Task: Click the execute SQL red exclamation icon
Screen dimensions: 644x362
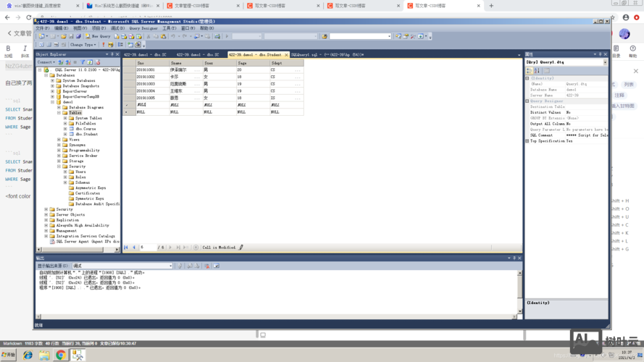Action: pyautogui.click(x=104, y=45)
